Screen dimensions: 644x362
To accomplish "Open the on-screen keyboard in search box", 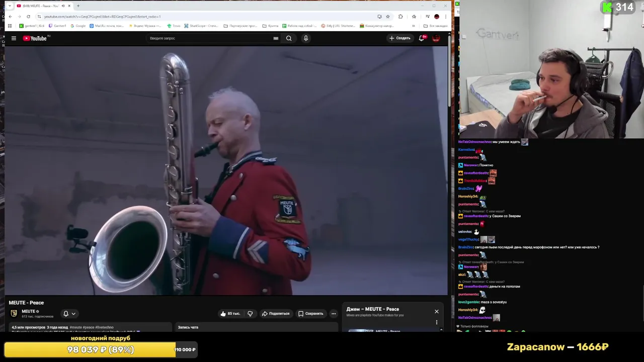I will [276, 38].
